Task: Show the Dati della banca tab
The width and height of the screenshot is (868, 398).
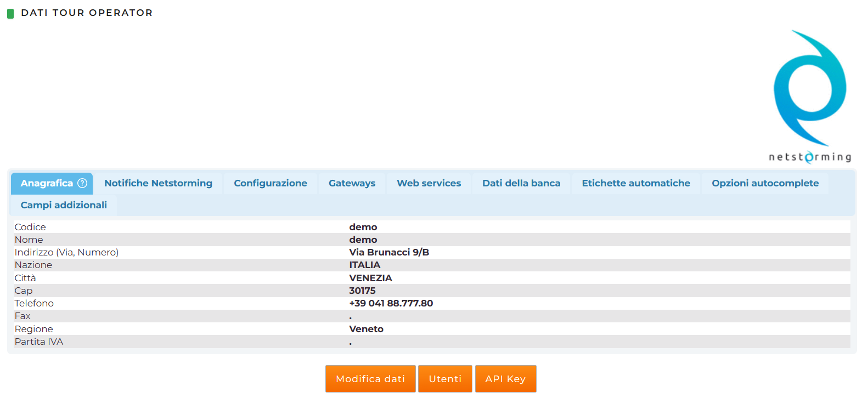Action: tap(521, 183)
